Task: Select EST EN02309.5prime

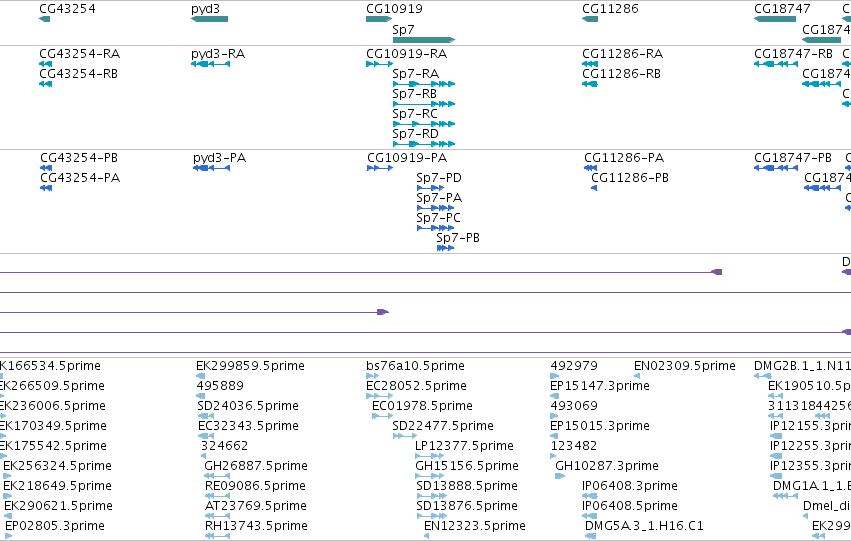Action: [x=684, y=366]
